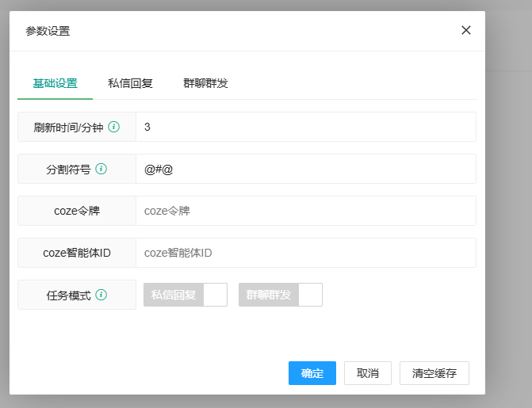Select the coze智能体ID text field
The height and width of the screenshot is (408, 532).
point(305,253)
